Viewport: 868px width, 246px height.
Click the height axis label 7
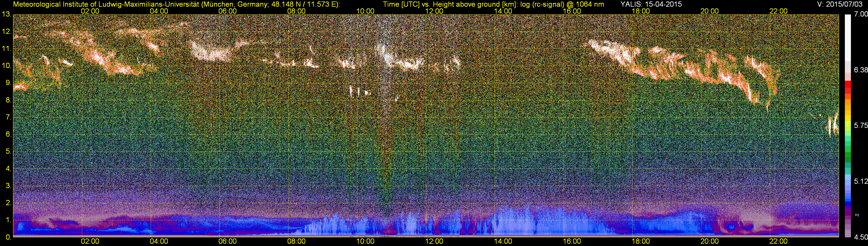coord(8,117)
